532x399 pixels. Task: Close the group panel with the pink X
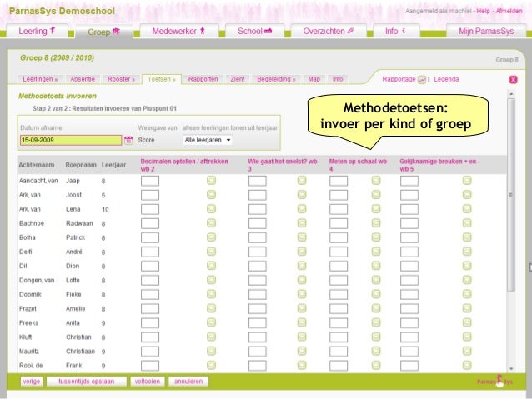pos(513,80)
